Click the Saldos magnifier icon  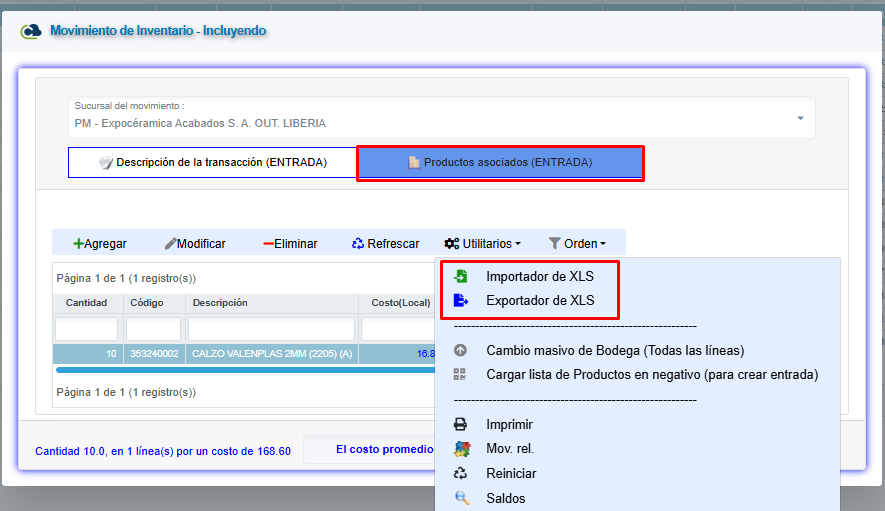pyautogui.click(x=460, y=498)
